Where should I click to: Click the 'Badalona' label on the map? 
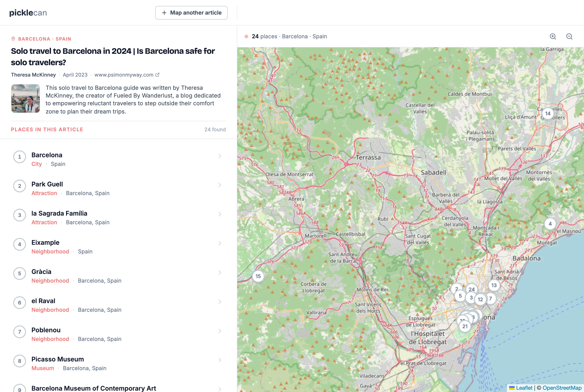pos(527,258)
